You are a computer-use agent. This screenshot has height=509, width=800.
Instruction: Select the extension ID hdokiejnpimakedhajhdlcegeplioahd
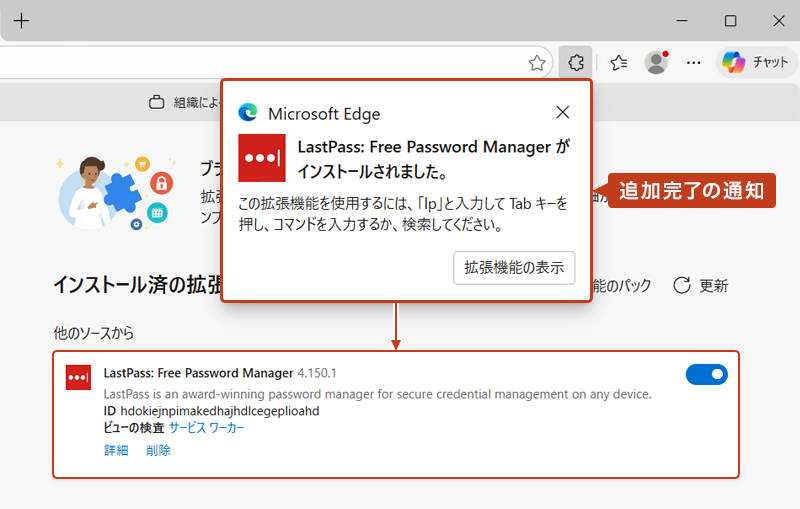click(219, 411)
